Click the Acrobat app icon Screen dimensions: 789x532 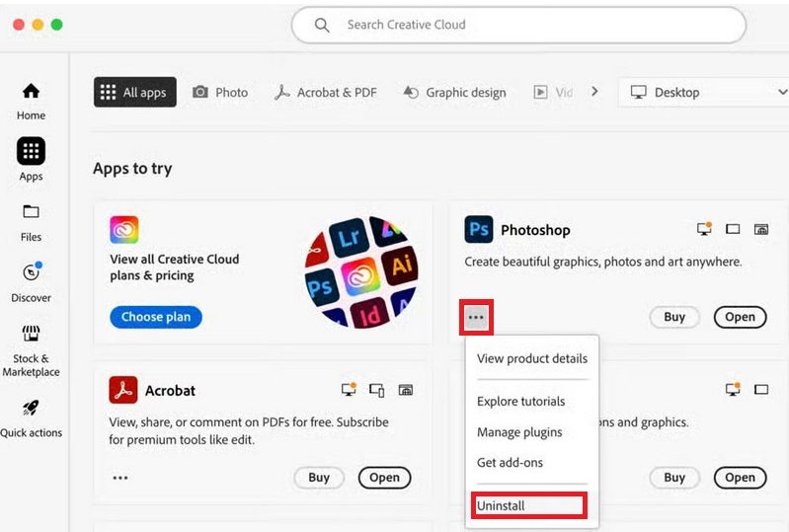click(x=123, y=390)
